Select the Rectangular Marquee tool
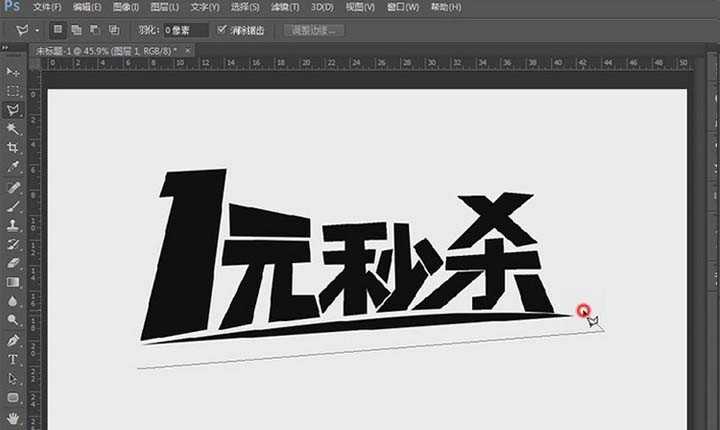 (13, 91)
